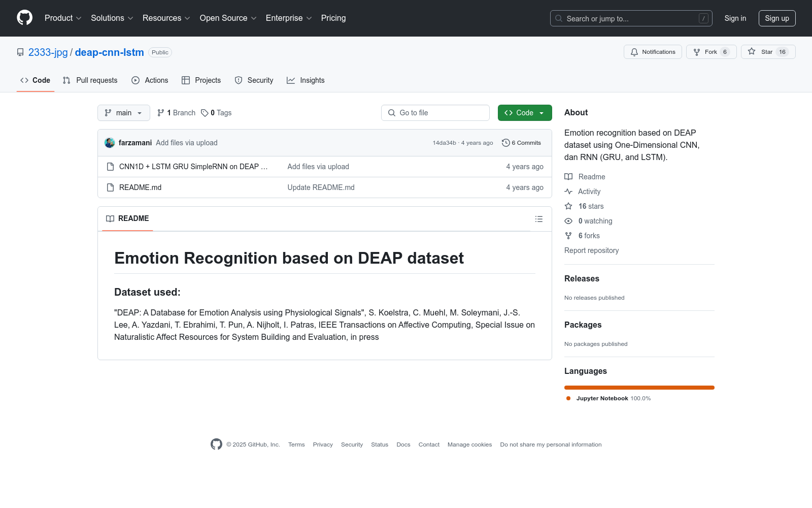Open commit hash 14da34b

point(445,143)
